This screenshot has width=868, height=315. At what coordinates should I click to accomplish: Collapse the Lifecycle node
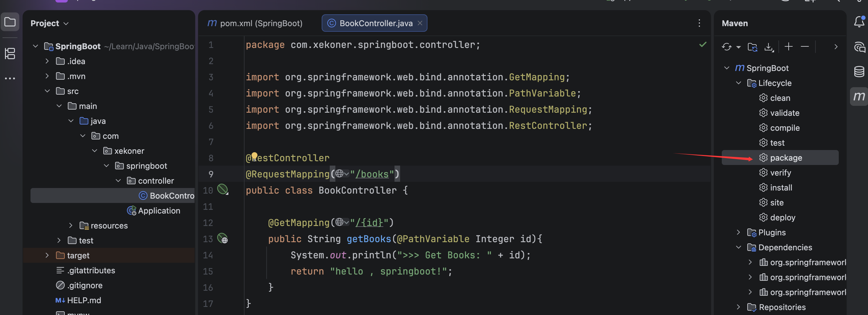738,83
